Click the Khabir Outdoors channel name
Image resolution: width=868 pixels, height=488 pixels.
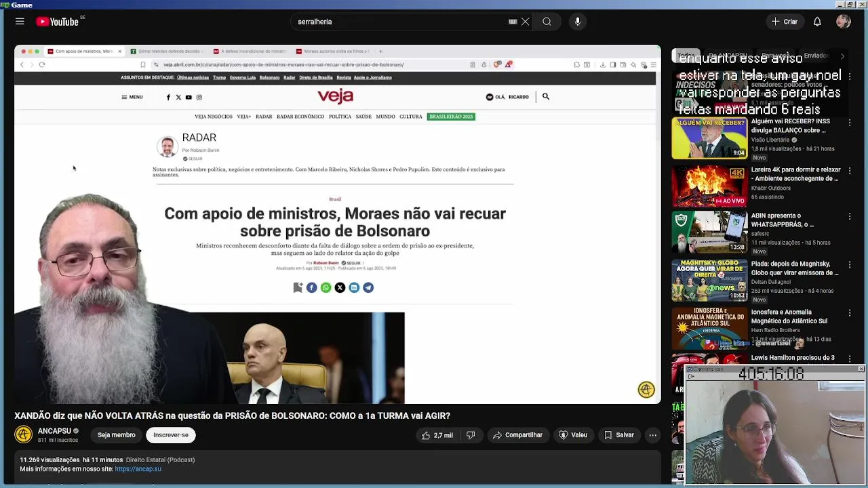click(x=771, y=188)
